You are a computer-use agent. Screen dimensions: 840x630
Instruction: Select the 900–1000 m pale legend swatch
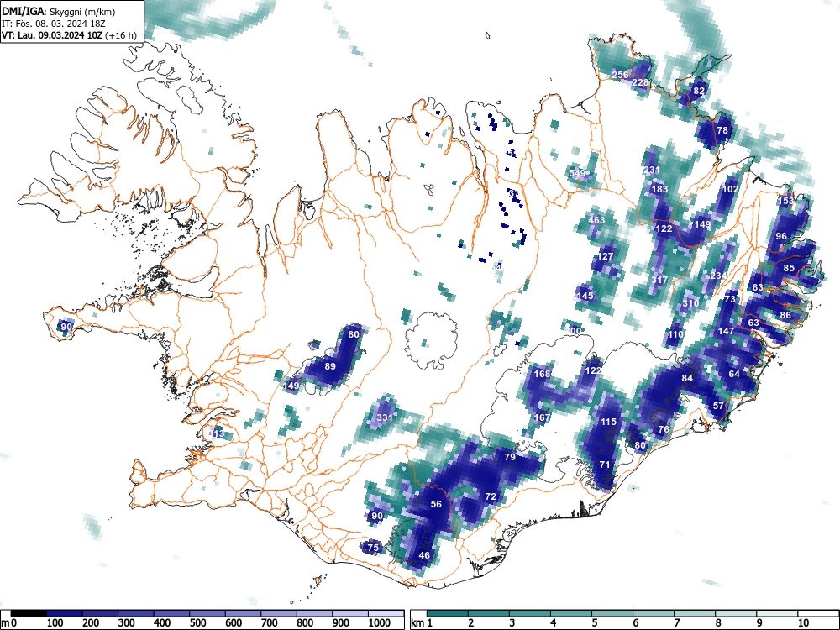(350, 613)
